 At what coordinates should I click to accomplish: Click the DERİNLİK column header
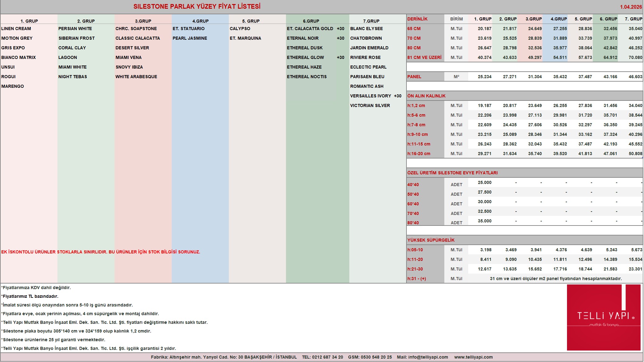pos(417,19)
